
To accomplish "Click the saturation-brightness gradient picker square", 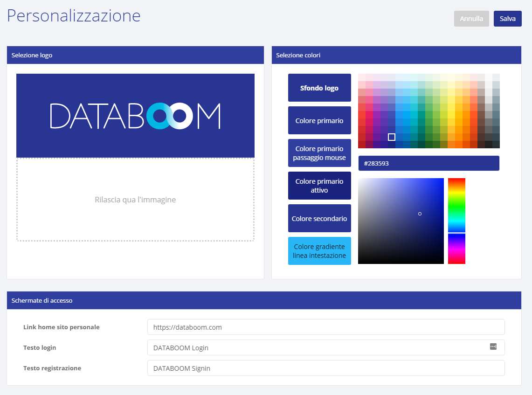I will point(401,221).
